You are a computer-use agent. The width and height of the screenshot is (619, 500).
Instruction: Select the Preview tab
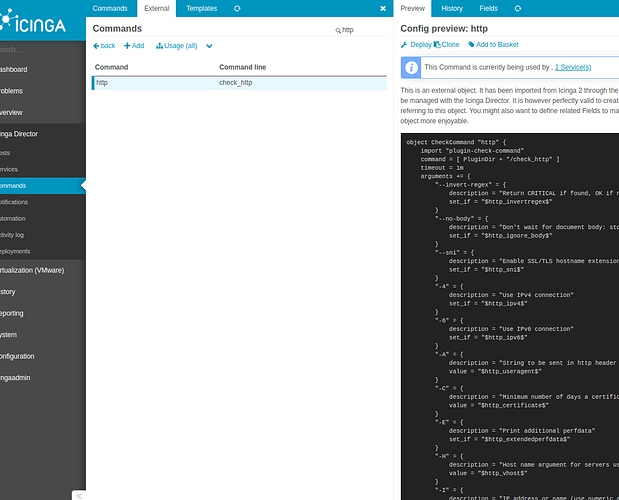(x=413, y=8)
